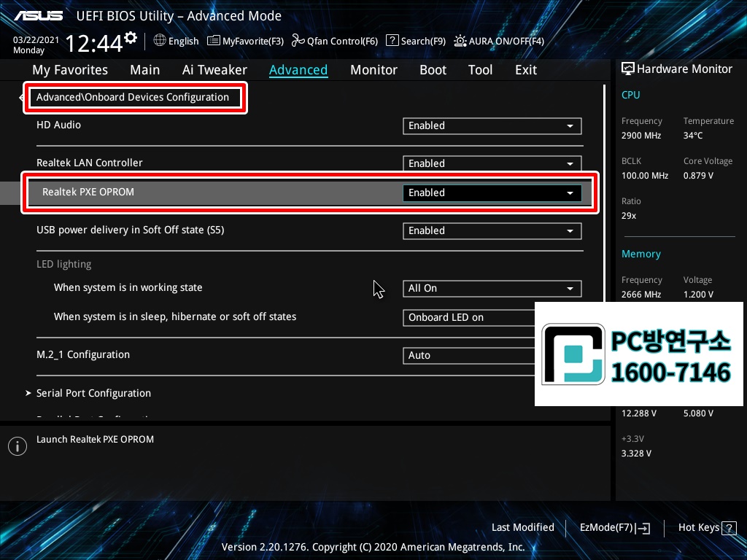747x560 pixels.
Task: Open MyFavorite(F3) list
Action: coord(245,41)
